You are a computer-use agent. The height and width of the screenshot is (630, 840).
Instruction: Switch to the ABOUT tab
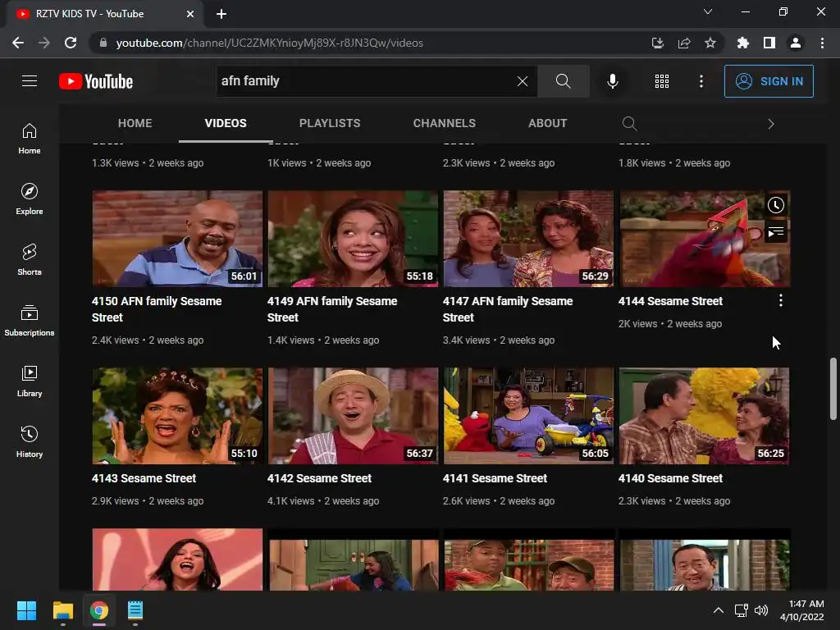(x=547, y=123)
